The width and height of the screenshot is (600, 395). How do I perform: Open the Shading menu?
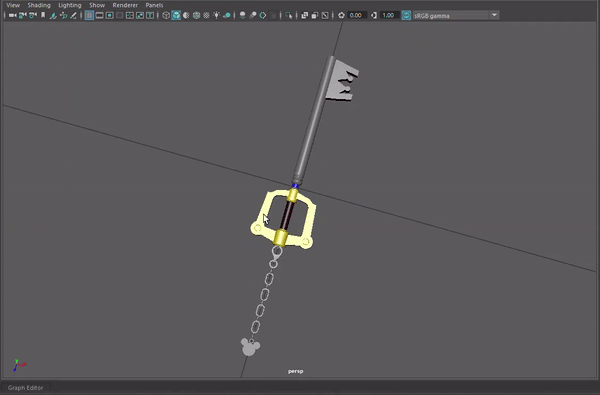39,5
